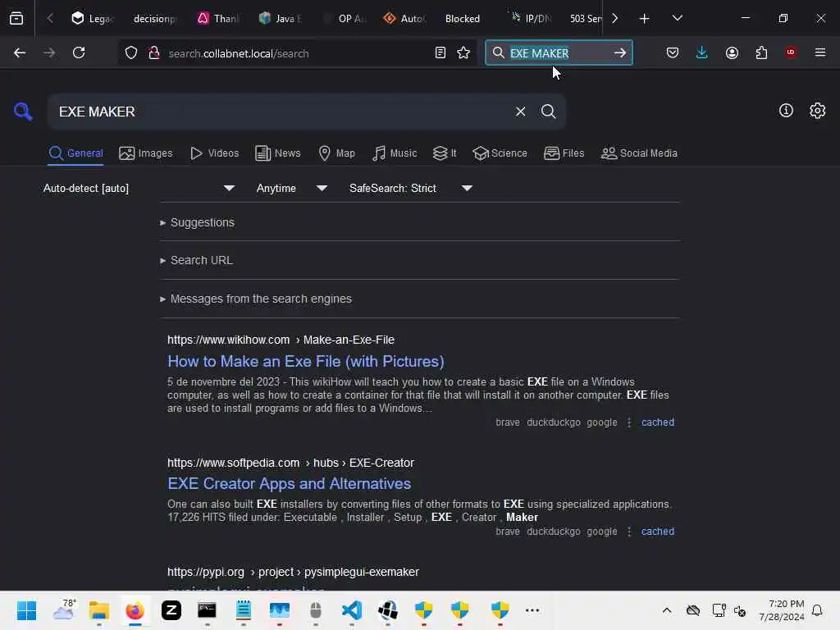This screenshot has width=840, height=630.
Task: Switch to the Videos category
Action: pyautogui.click(x=214, y=153)
